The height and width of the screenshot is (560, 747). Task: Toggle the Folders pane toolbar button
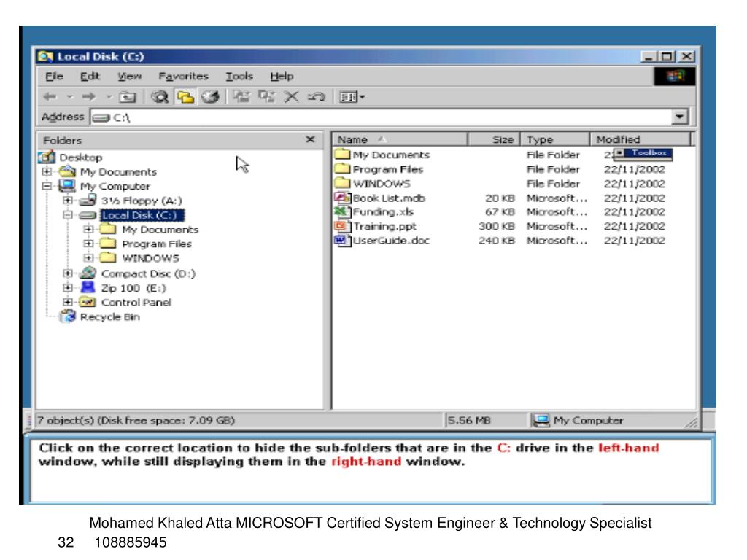(185, 97)
